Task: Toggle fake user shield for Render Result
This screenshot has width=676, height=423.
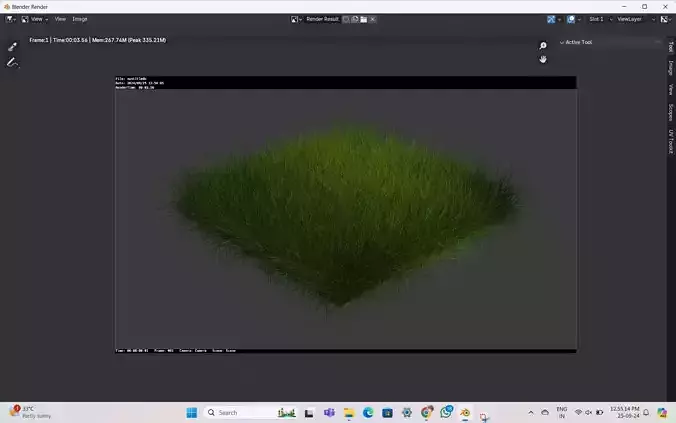Action: click(x=346, y=19)
